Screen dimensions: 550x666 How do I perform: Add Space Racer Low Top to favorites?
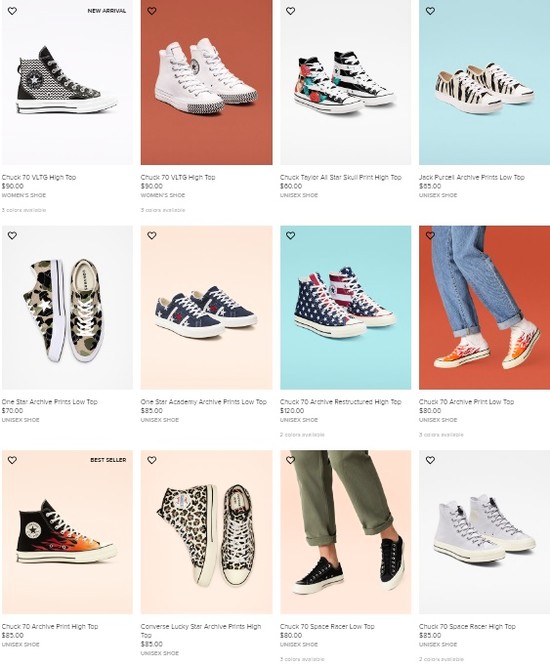tap(291, 460)
